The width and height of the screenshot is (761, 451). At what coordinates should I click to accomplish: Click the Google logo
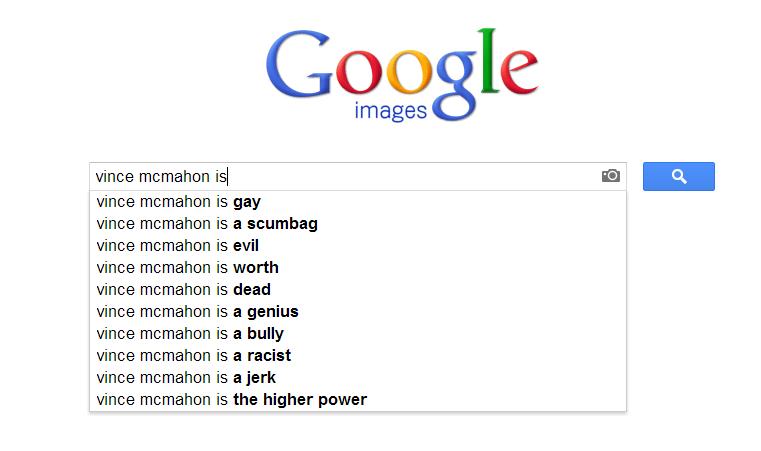[x=402, y=74]
